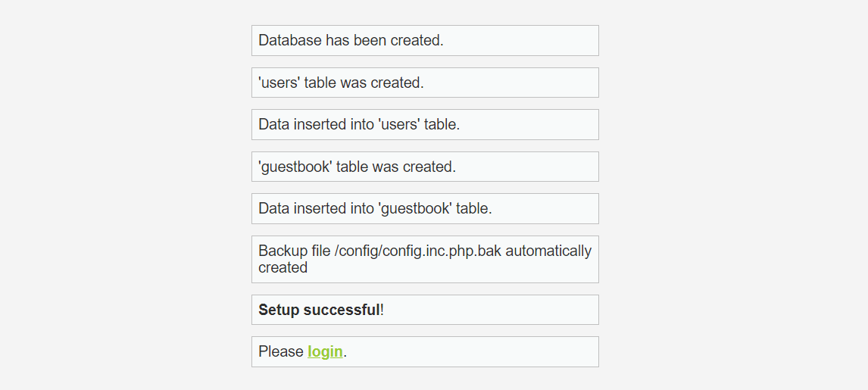Select the "Data inserted into 'users' table." message

pyautogui.click(x=359, y=125)
